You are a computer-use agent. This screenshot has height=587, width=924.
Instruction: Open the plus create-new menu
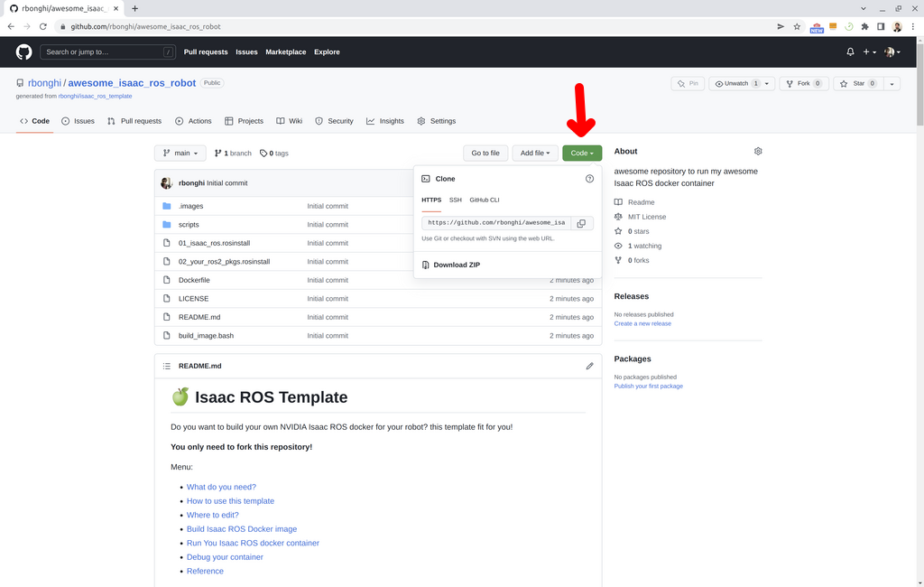pos(869,51)
